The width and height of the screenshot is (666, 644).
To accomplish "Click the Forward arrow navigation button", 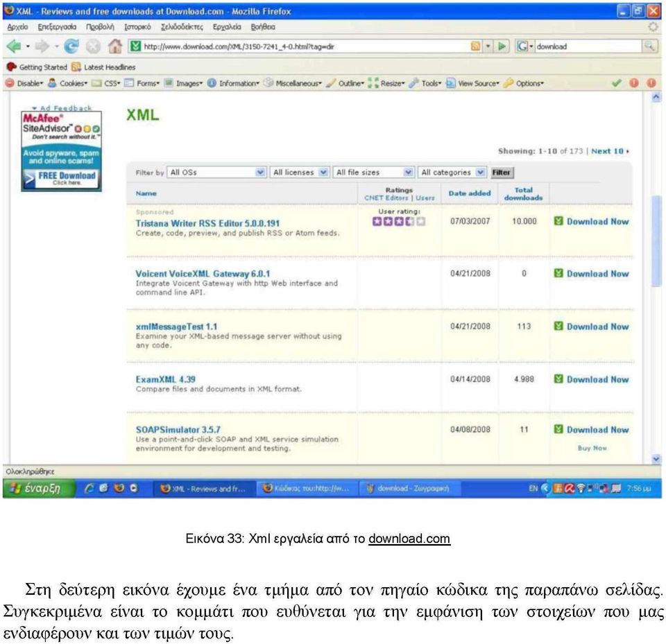I will [42, 46].
